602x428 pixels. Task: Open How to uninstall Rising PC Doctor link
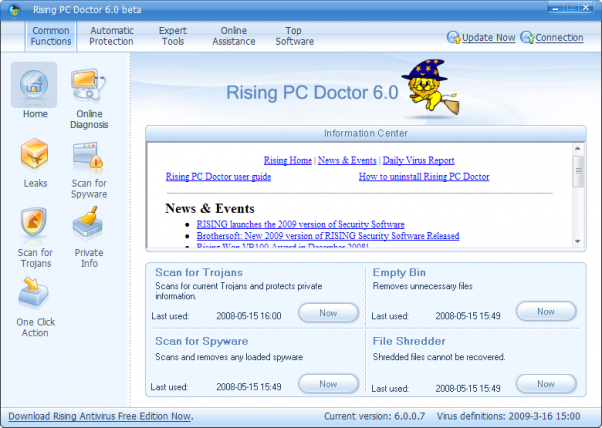pyautogui.click(x=424, y=177)
